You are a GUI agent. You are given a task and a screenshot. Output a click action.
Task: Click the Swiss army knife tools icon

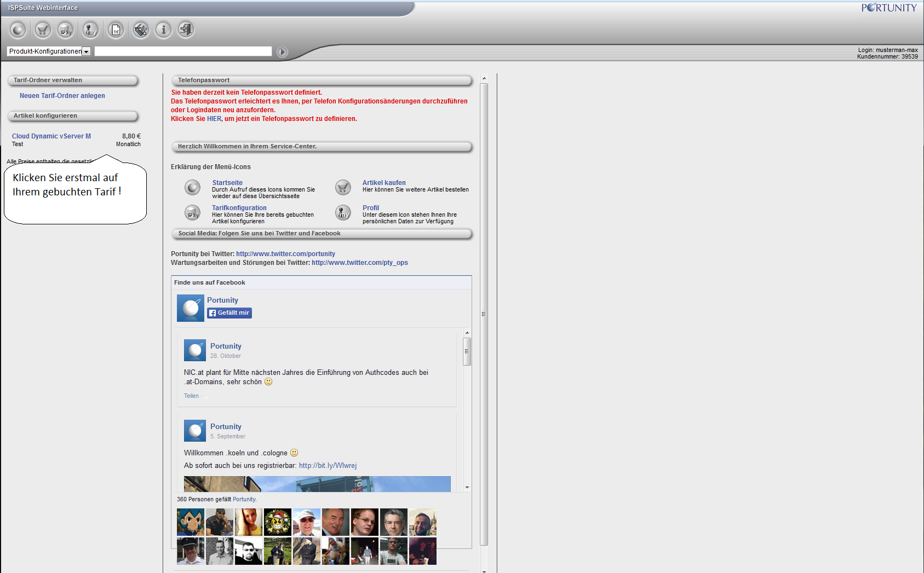141,30
